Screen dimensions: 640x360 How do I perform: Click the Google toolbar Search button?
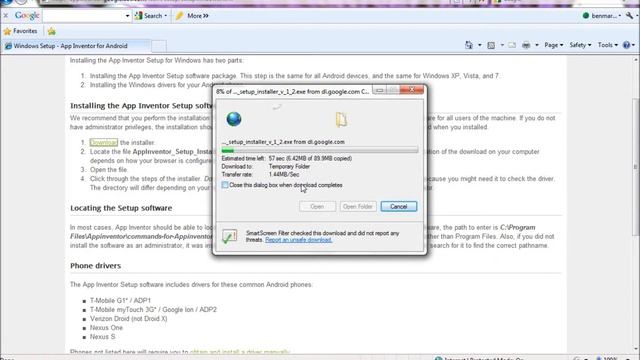(x=149, y=16)
